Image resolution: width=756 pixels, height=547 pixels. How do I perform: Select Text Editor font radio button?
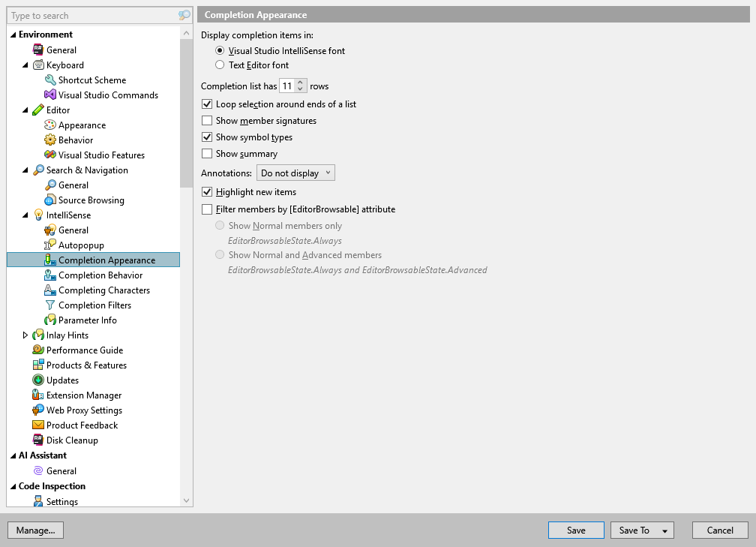(x=220, y=65)
